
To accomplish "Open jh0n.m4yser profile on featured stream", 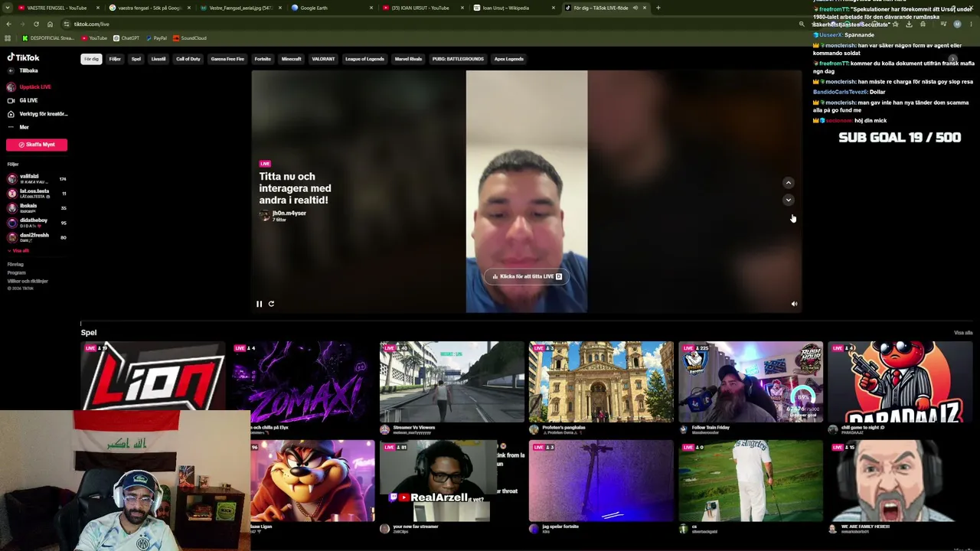I will [x=289, y=214].
